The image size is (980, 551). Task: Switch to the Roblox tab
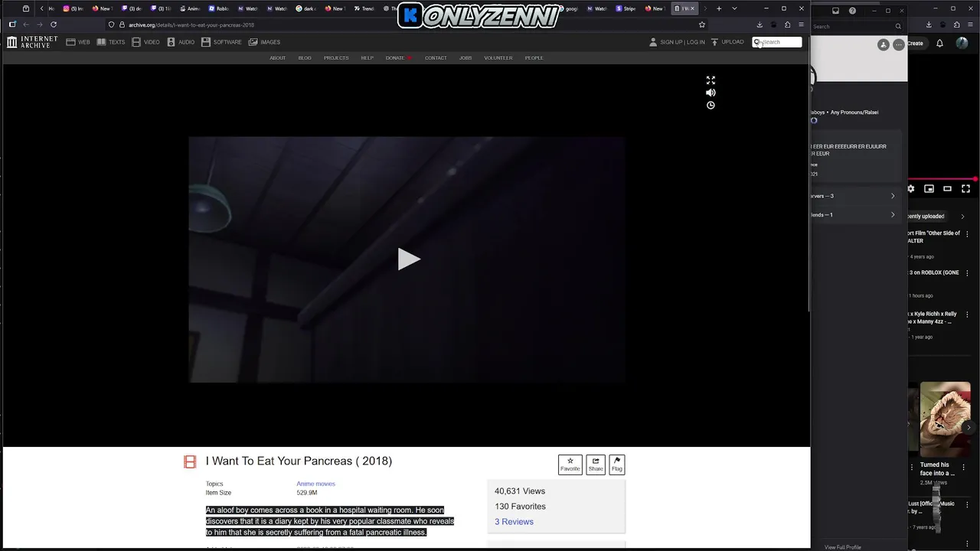coord(219,8)
